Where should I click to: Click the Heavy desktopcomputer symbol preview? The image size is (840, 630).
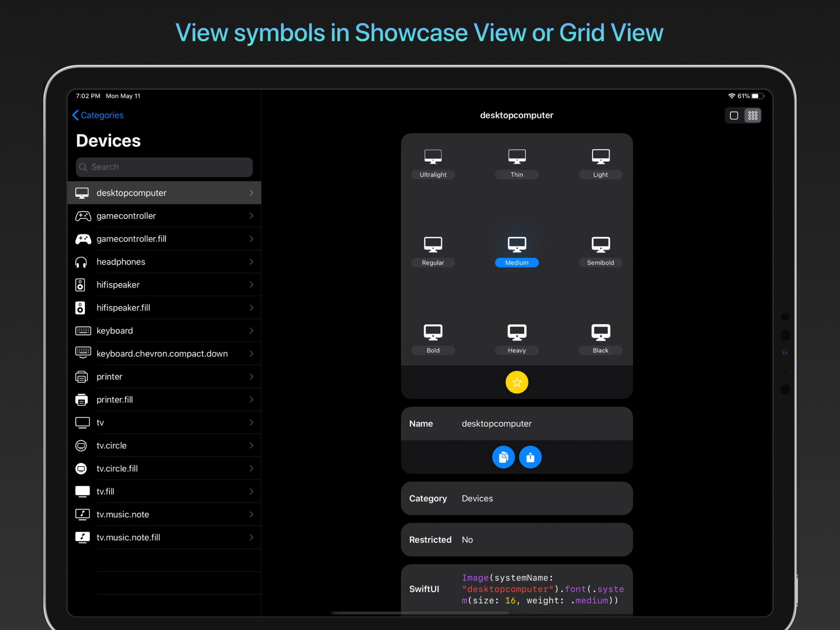[x=517, y=332]
